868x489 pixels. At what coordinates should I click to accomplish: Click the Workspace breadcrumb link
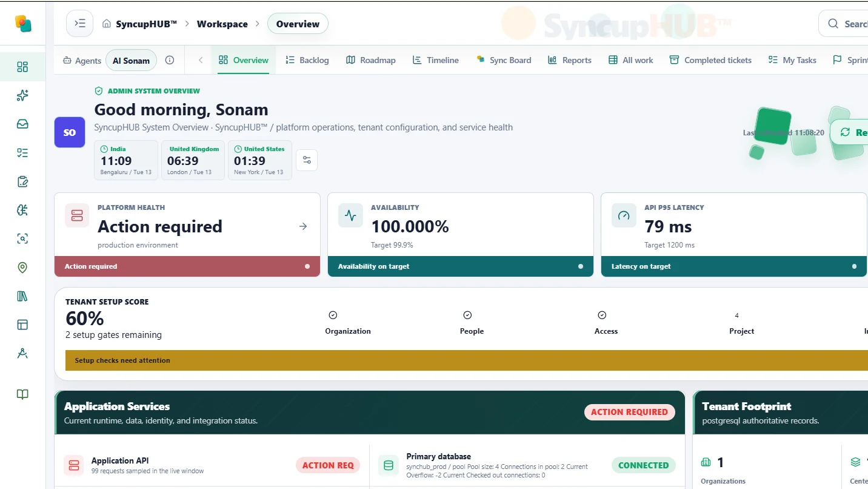(222, 24)
